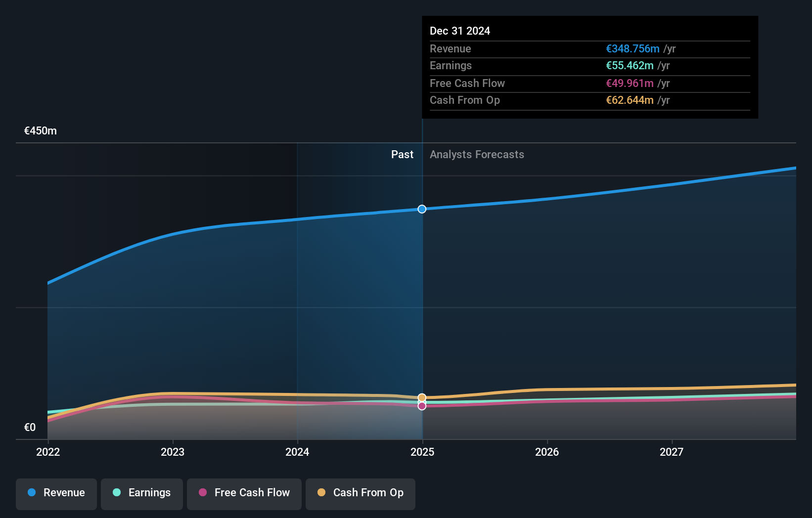This screenshot has height=518, width=812.
Task: Click the €0 y-axis label
Action: [x=30, y=428]
